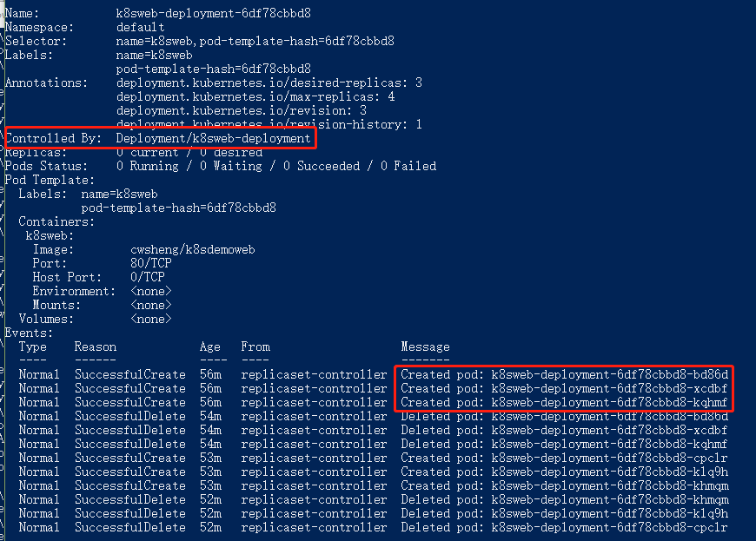
Task: Click the Port value 80/TCP
Action: pos(151,263)
